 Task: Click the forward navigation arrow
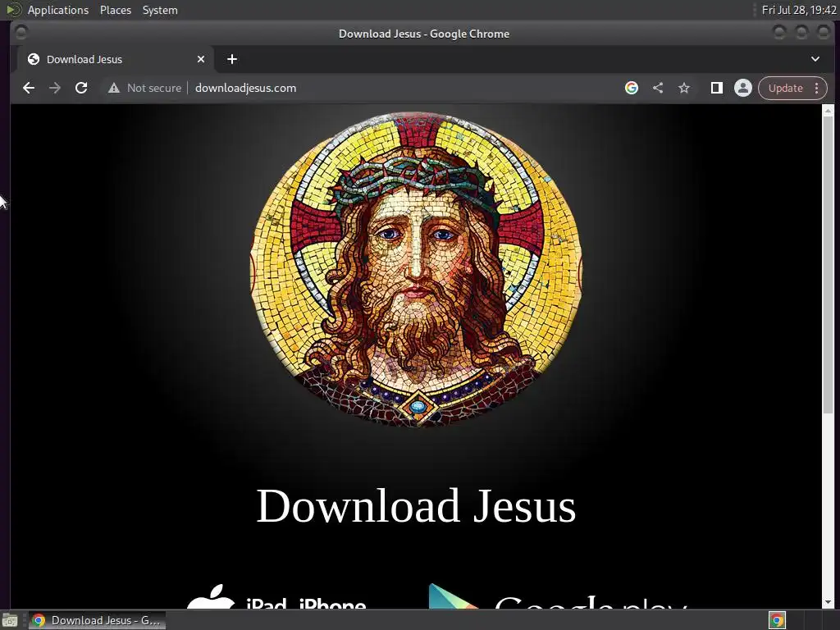point(55,88)
